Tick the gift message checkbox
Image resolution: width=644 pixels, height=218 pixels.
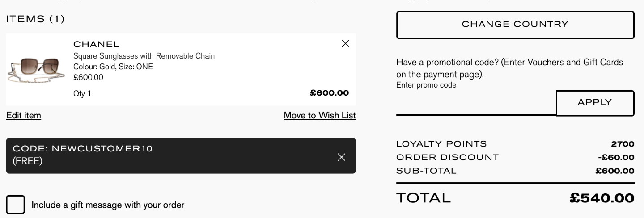[15, 205]
